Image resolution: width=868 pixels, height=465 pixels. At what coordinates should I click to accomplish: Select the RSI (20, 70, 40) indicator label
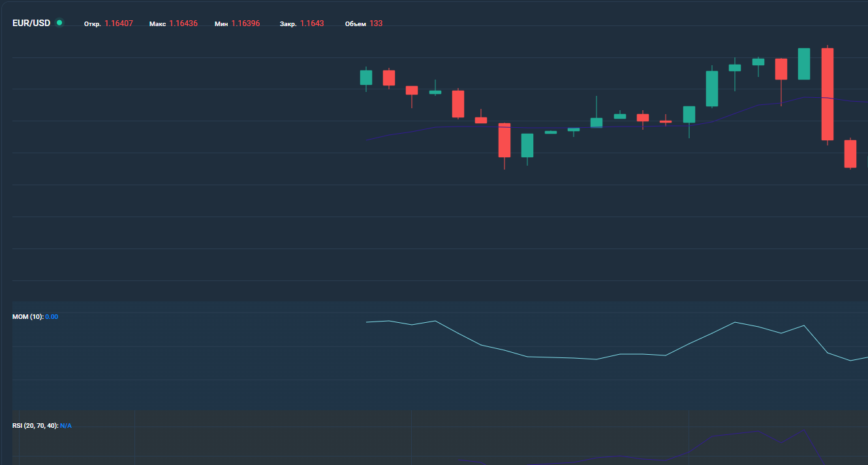35,426
